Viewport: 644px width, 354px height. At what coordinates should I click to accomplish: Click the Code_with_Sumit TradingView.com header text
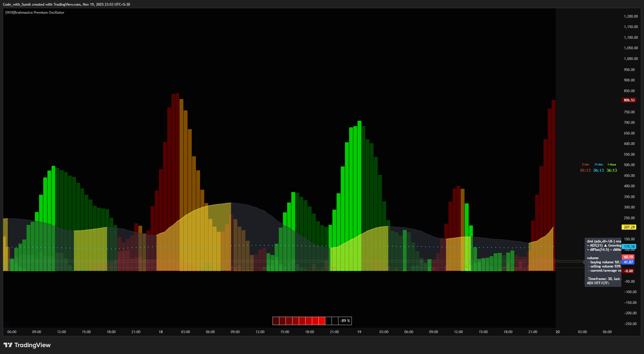[66, 4]
